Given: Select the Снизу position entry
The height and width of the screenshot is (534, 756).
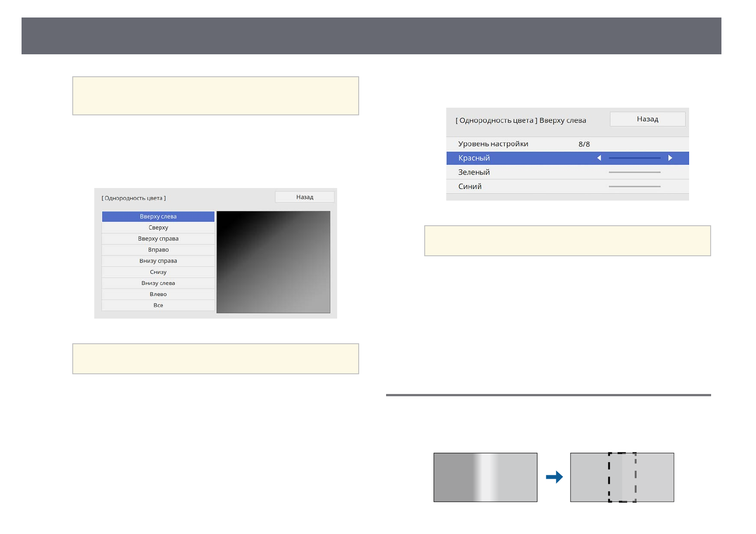Looking at the screenshot, I should pos(158,272).
